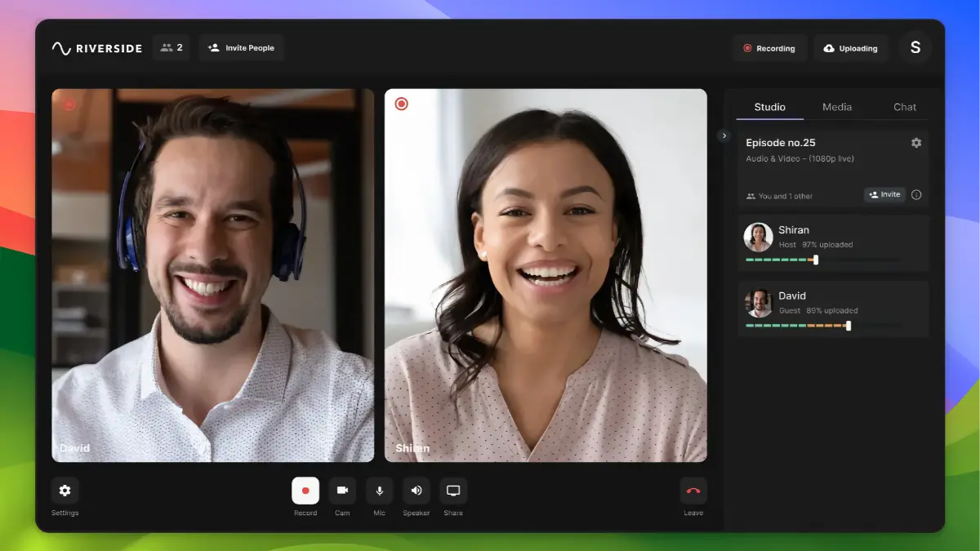Screen dimensions: 980x551
Task: Switch to the Media tab
Action: pyautogui.click(x=837, y=107)
